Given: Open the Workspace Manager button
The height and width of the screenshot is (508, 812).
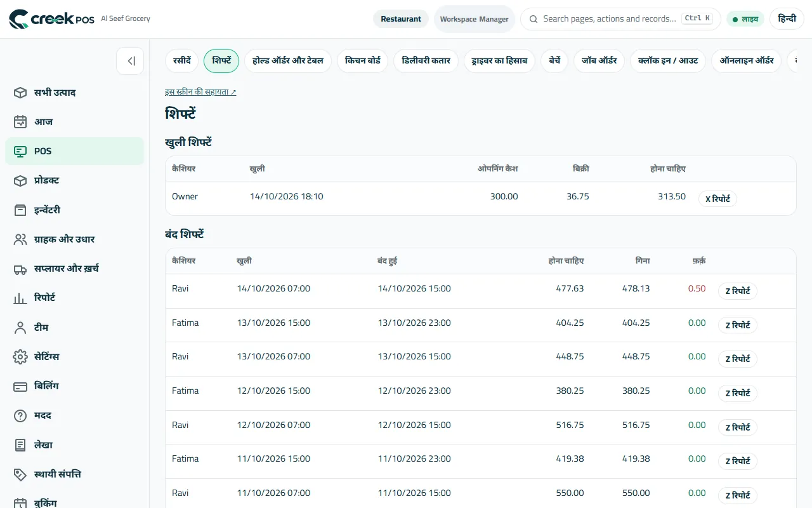Looking at the screenshot, I should 475,19.
